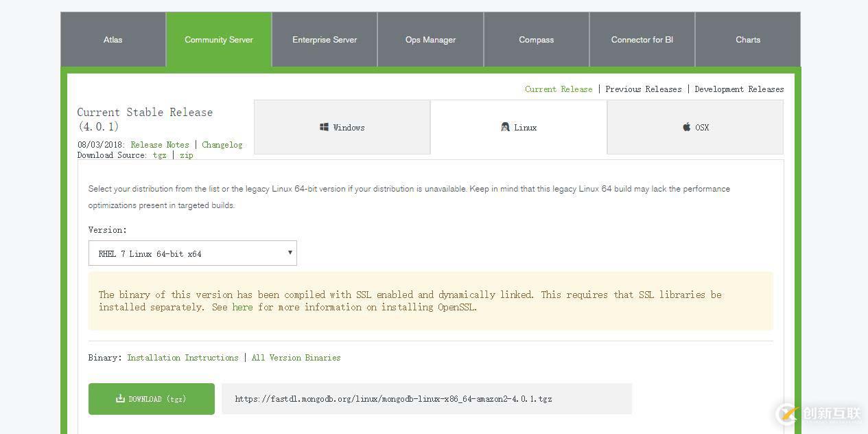The height and width of the screenshot is (434, 868).
Task: Click the Windows logo icon
Action: pyautogui.click(x=324, y=127)
